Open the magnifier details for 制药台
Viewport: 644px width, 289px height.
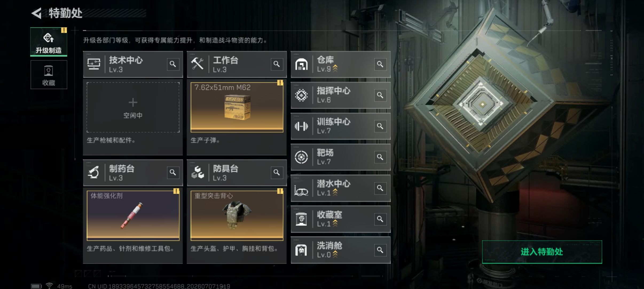pos(173,172)
